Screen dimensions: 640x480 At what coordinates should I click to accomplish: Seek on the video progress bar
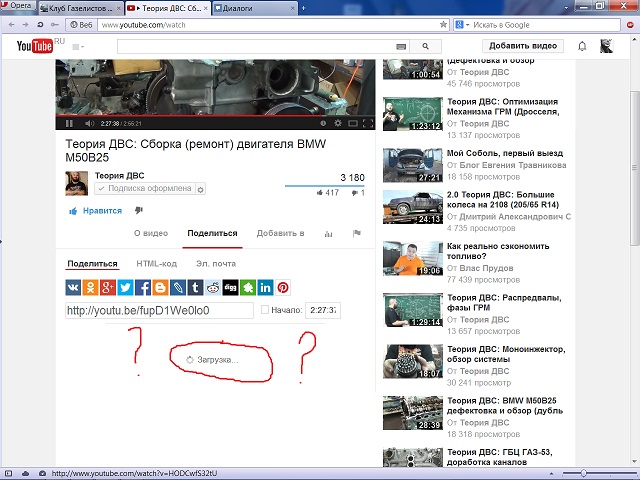215,116
